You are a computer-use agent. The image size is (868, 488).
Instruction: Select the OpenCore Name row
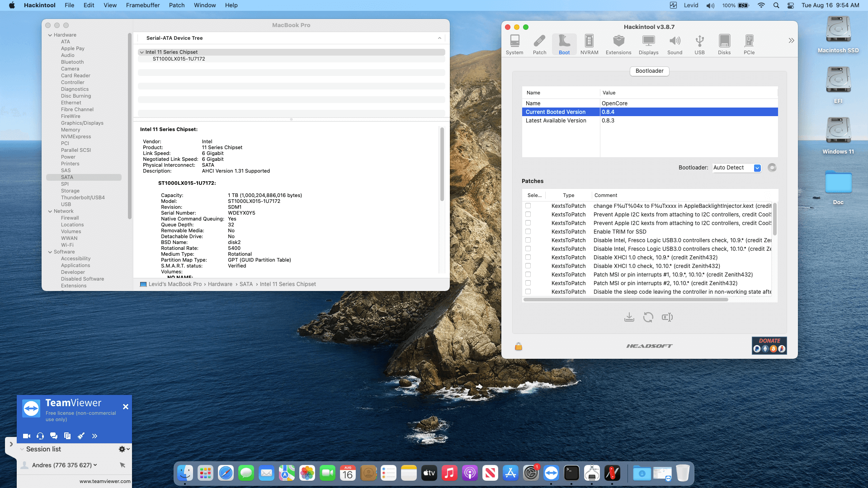(x=650, y=103)
